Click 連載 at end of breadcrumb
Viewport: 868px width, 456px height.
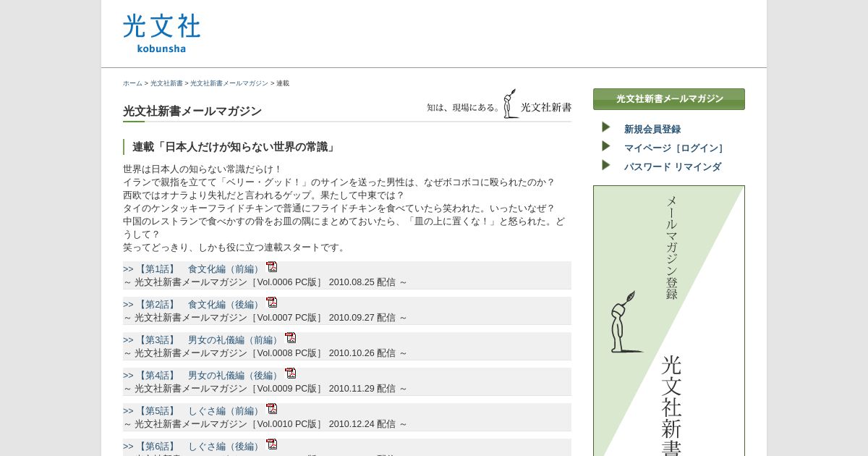click(x=283, y=83)
